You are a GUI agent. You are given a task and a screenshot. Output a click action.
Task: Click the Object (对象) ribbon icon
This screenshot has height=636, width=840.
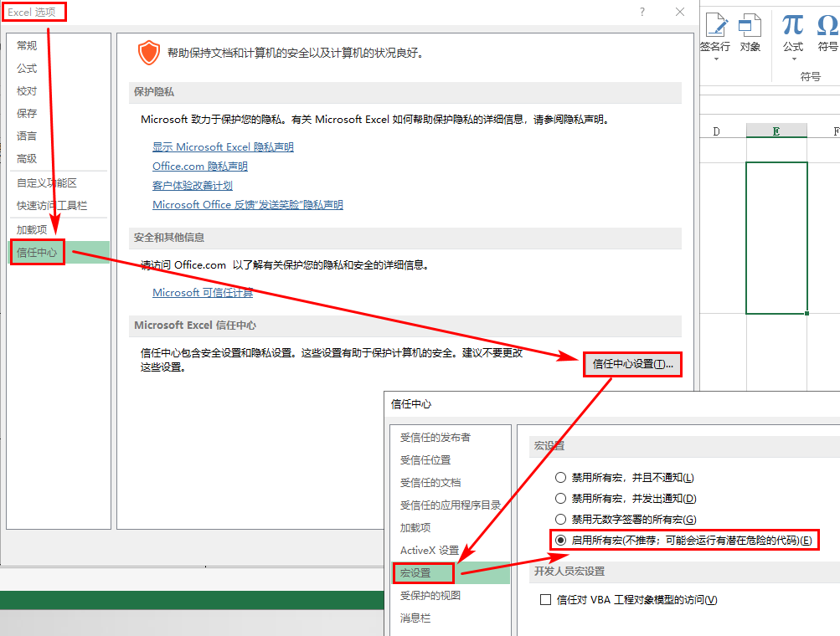[750, 26]
